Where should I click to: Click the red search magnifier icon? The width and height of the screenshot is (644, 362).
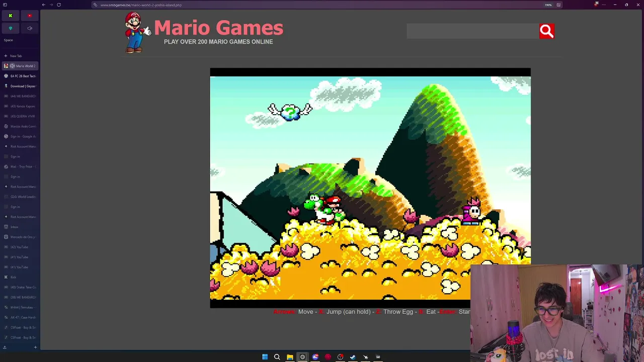pyautogui.click(x=546, y=31)
